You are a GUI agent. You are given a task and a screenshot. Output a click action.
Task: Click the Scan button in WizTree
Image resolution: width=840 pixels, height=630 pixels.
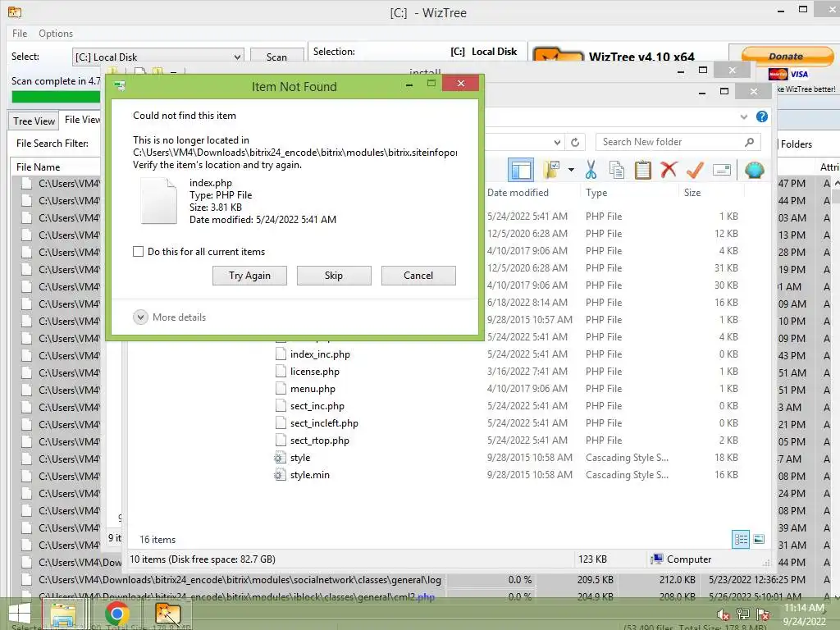277,57
